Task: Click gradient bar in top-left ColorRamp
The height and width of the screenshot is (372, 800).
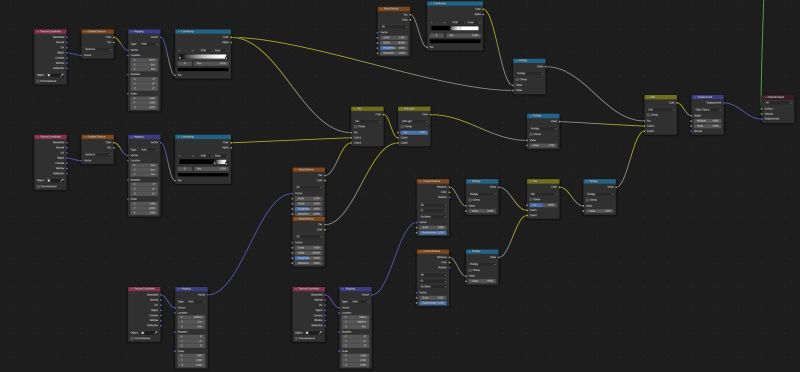Action: (203, 57)
